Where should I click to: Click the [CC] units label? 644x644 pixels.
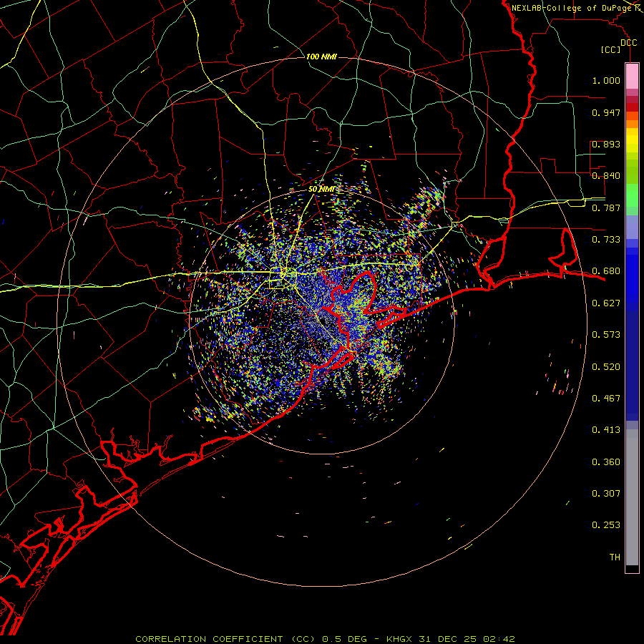point(611,49)
